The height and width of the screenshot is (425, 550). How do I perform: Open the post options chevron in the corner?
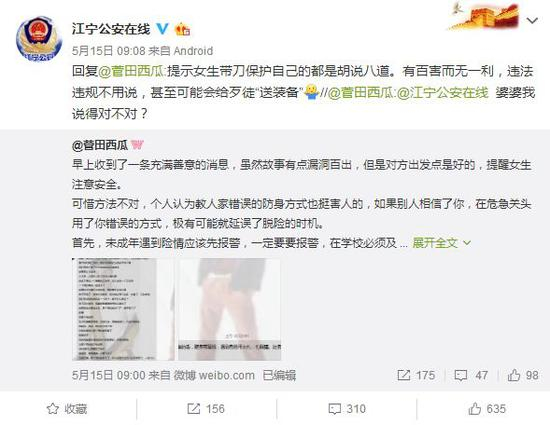click(532, 21)
